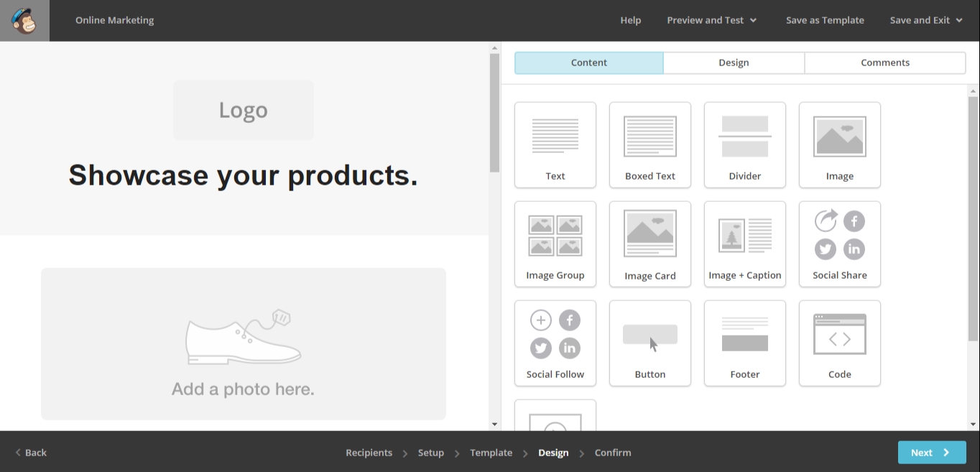Click Save as Template
The image size is (980, 472).
(x=825, y=20)
